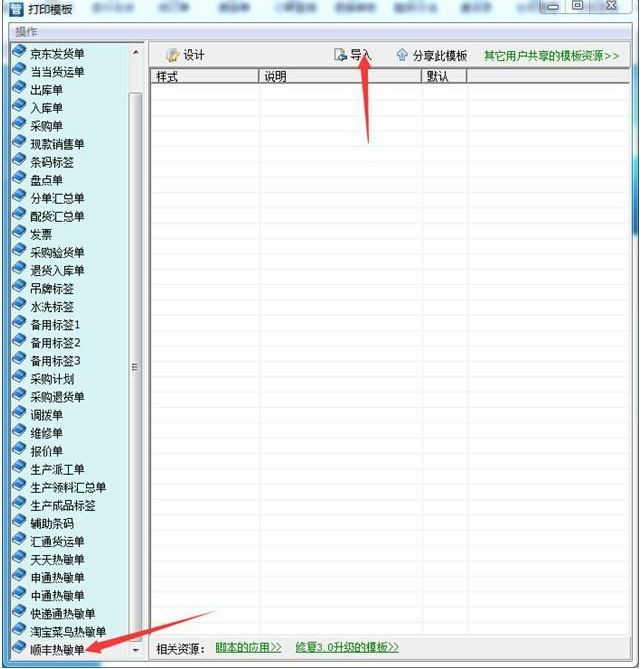This screenshot has width=644, height=669.
Task: Open the 脚本的应用 link
Action: [248, 648]
